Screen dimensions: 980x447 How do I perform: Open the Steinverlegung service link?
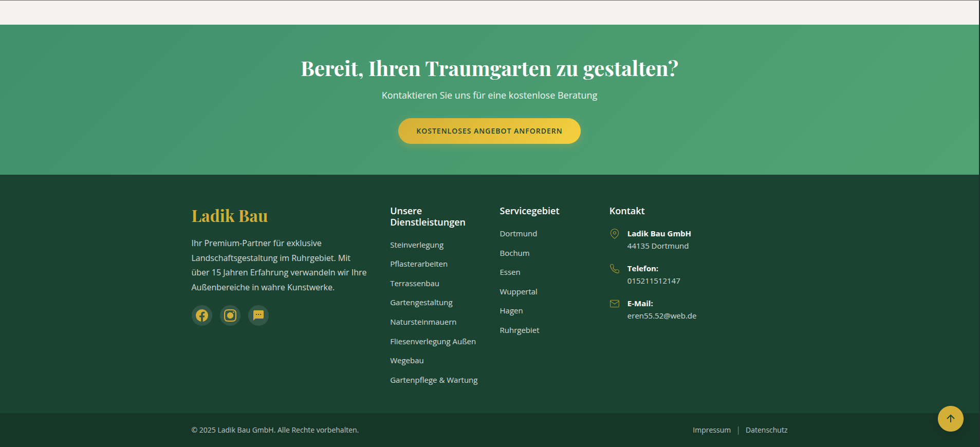click(416, 245)
